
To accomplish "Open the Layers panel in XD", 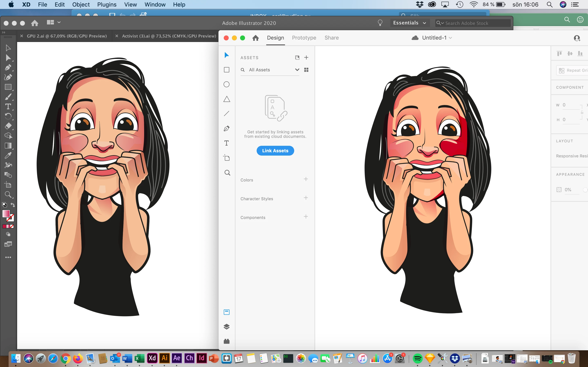I will (226, 326).
